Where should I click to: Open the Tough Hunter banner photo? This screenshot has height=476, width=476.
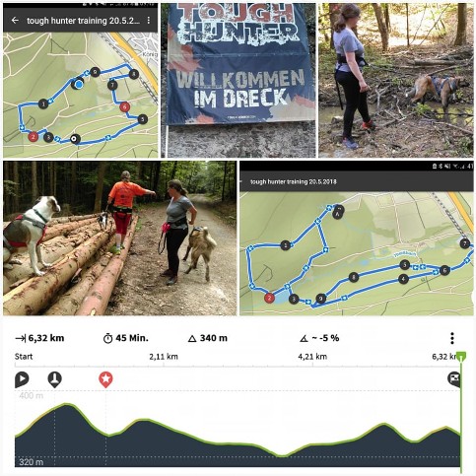click(x=238, y=81)
